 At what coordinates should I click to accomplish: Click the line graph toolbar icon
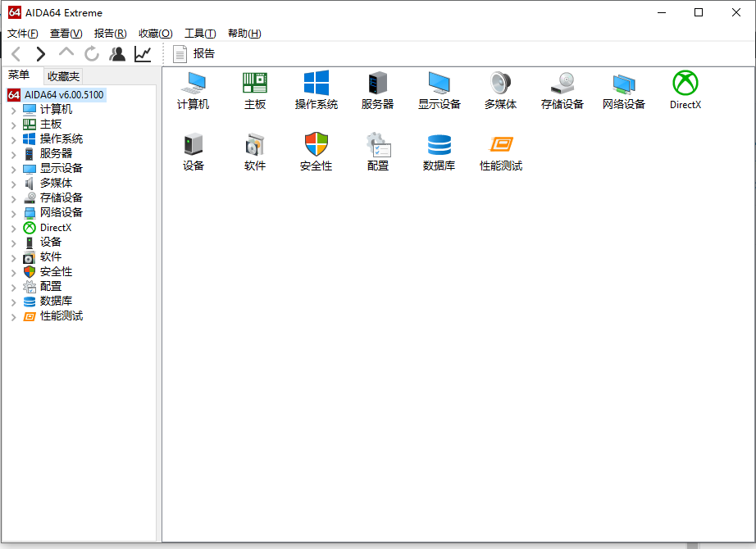(x=143, y=54)
